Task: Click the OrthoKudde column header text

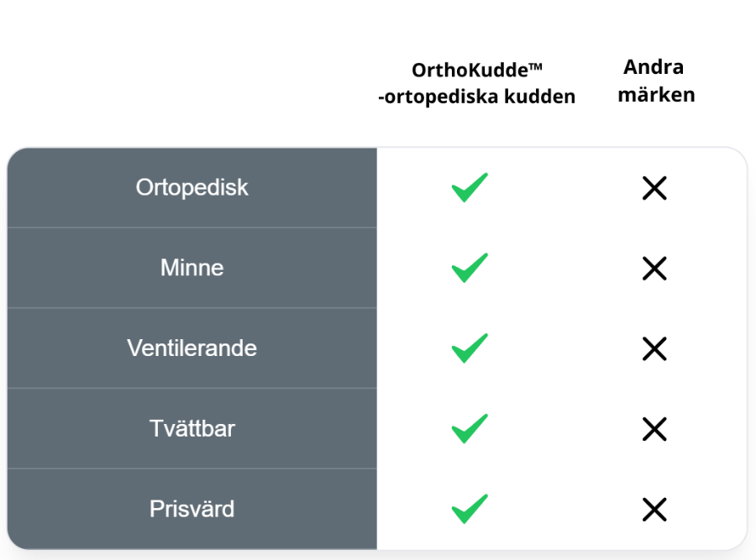Action: tap(469, 71)
